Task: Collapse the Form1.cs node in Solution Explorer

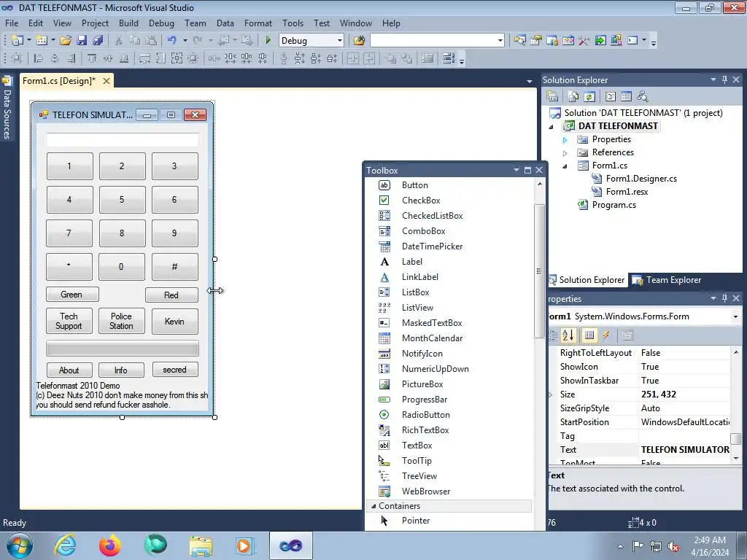Action: [565, 166]
